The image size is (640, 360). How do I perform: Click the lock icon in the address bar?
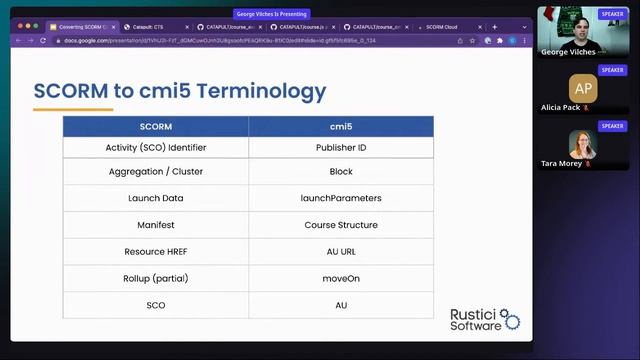(58, 41)
